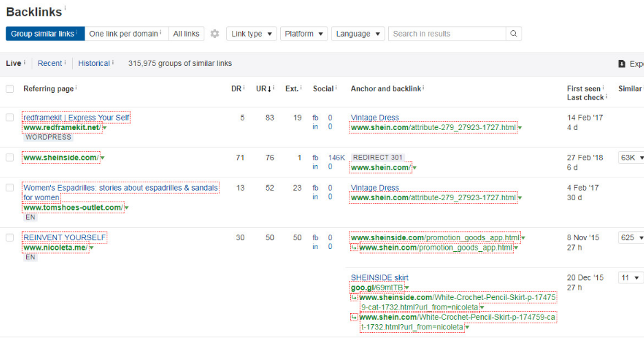Click EN language tag under tomshoes-outlet.com

[x=30, y=217]
